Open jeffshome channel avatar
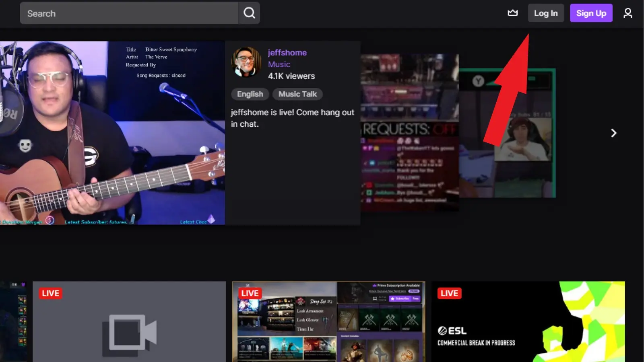 [x=246, y=62]
